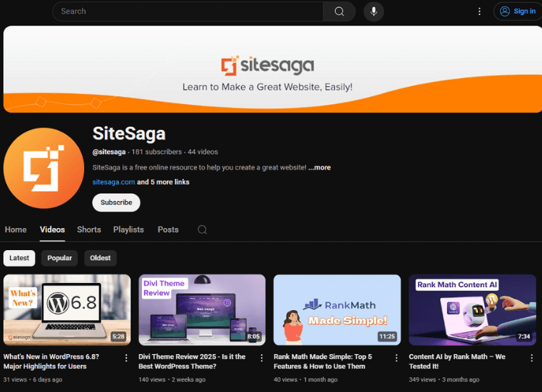Go to the Playlists tab
The height and width of the screenshot is (392, 542).
(x=128, y=229)
